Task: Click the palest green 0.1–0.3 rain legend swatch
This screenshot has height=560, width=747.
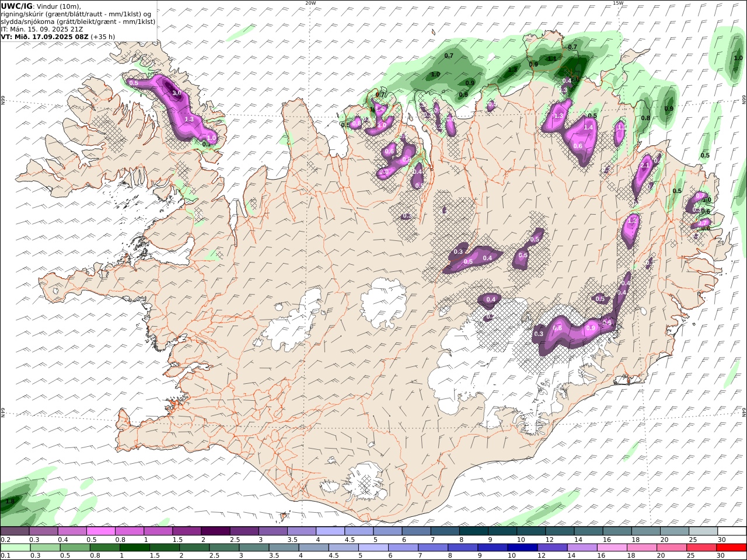Action: coord(15,547)
